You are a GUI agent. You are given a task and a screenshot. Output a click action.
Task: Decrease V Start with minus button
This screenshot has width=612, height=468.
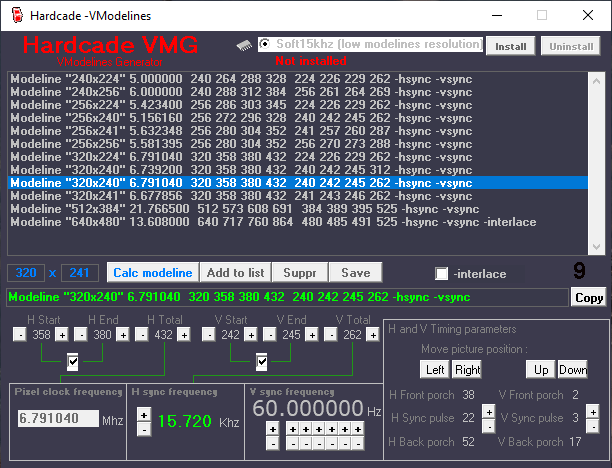209,335
